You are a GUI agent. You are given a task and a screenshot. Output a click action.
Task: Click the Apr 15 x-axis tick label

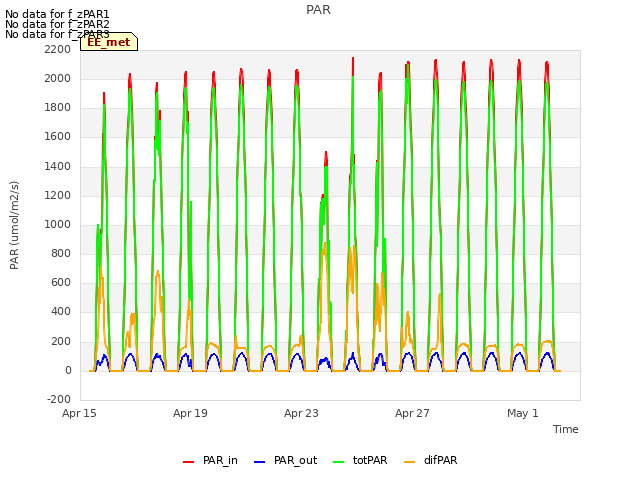click(79, 413)
